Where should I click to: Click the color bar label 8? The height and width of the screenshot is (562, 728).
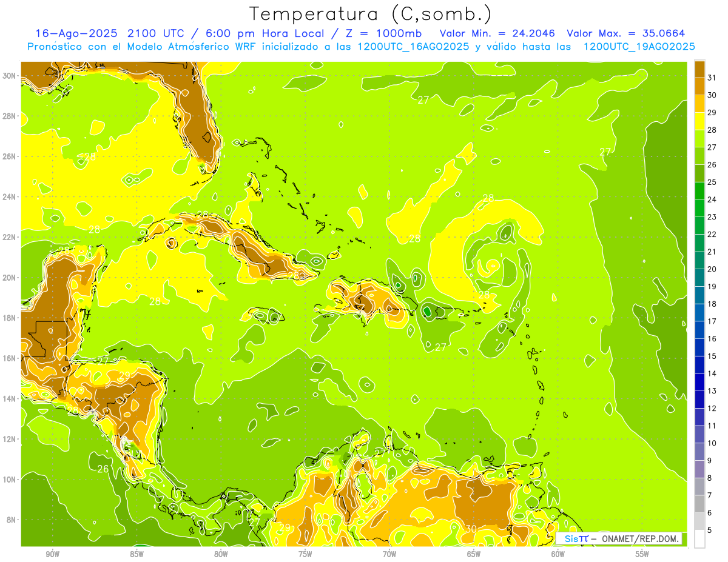pyautogui.click(x=710, y=478)
